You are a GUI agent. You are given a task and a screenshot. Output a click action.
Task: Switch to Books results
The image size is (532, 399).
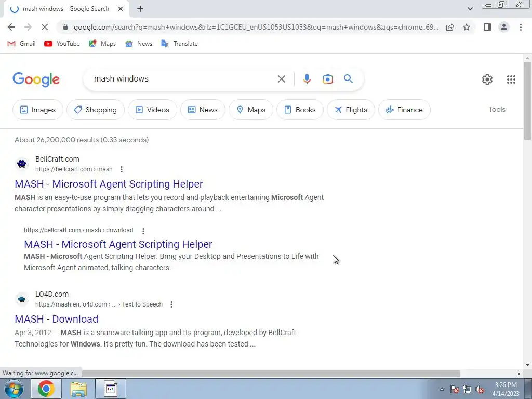pyautogui.click(x=300, y=110)
